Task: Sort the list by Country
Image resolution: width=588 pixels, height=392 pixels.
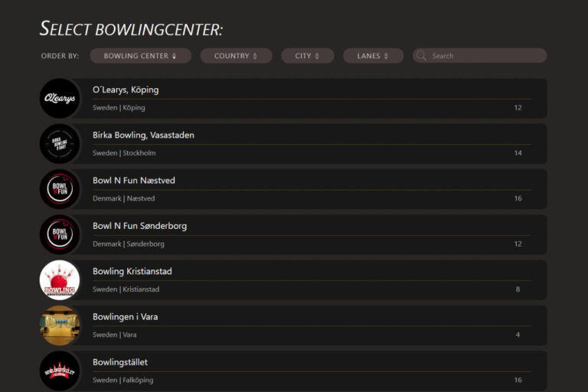Action: (x=236, y=56)
